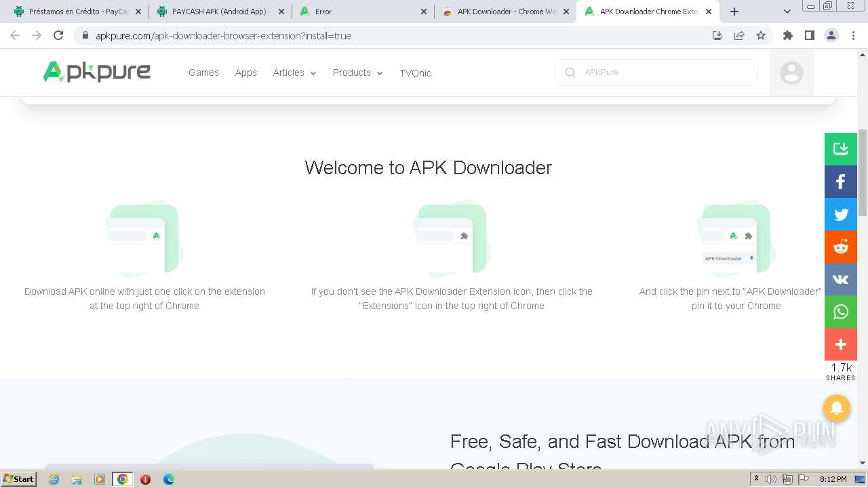Image resolution: width=868 pixels, height=488 pixels.
Task: Click the Windows Start button
Action: pos(19,479)
